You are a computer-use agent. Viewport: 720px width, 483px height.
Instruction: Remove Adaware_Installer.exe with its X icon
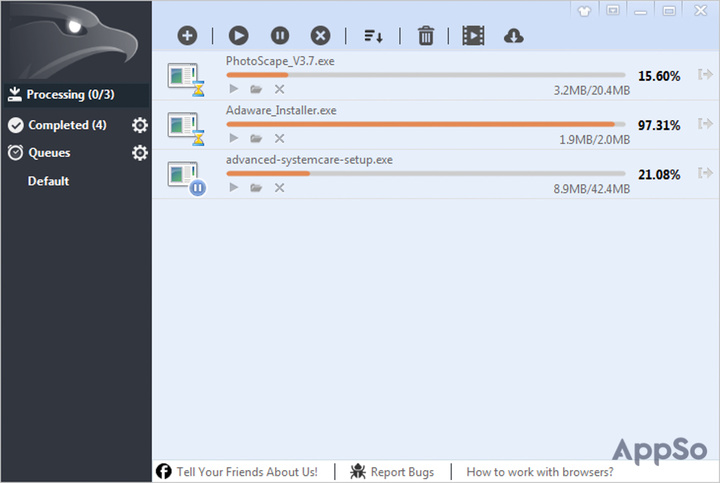[279, 138]
